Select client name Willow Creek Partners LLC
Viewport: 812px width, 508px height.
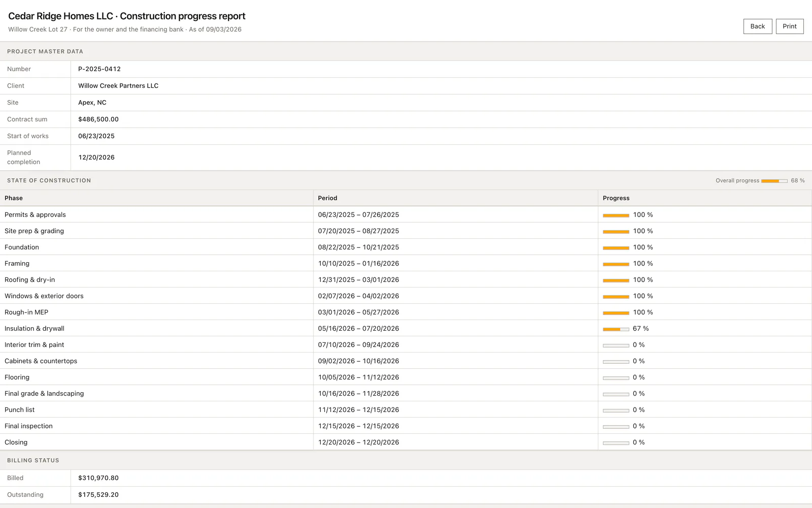[x=118, y=86]
